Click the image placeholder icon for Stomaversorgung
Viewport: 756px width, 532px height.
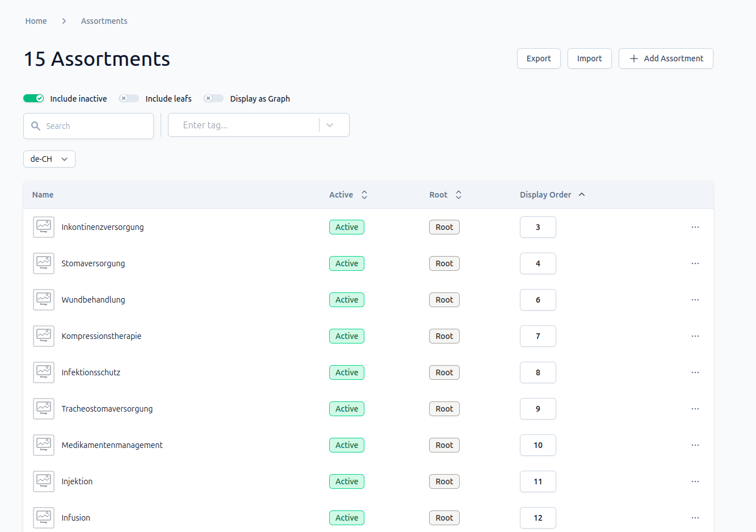click(44, 263)
